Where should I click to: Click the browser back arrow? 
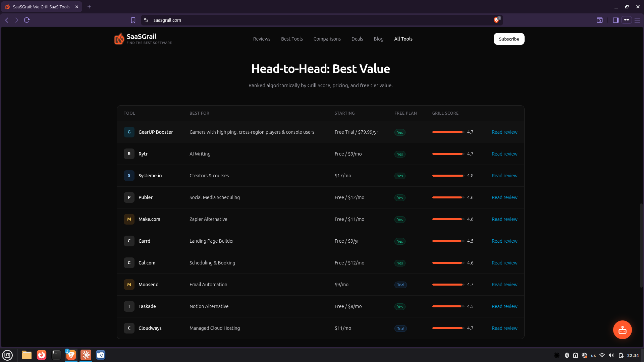pyautogui.click(x=7, y=20)
